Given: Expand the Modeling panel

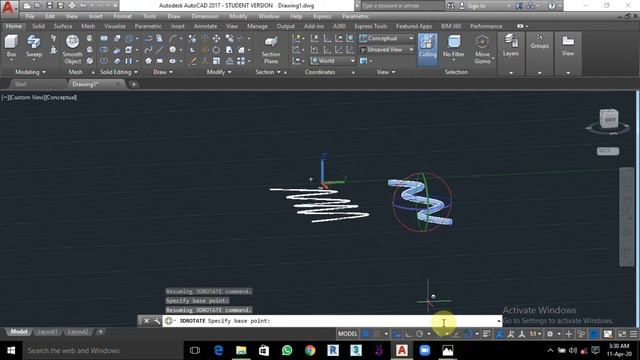Looking at the screenshot, I should (30, 72).
